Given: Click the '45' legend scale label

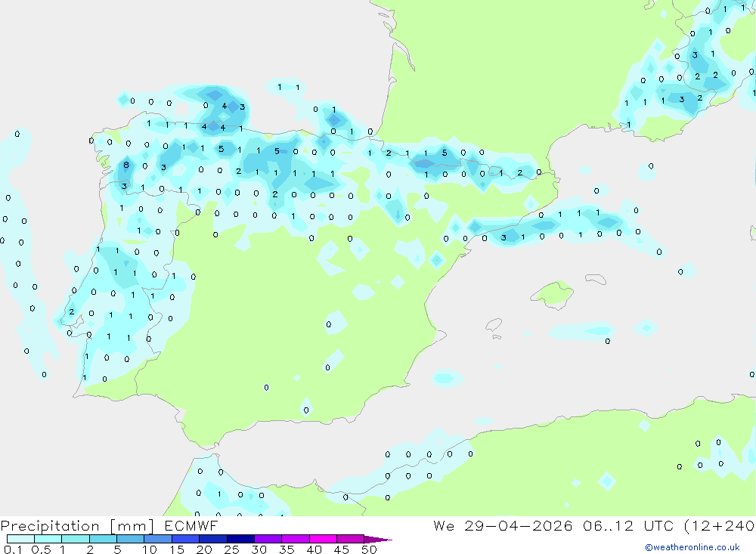Looking at the screenshot, I should [x=342, y=549].
